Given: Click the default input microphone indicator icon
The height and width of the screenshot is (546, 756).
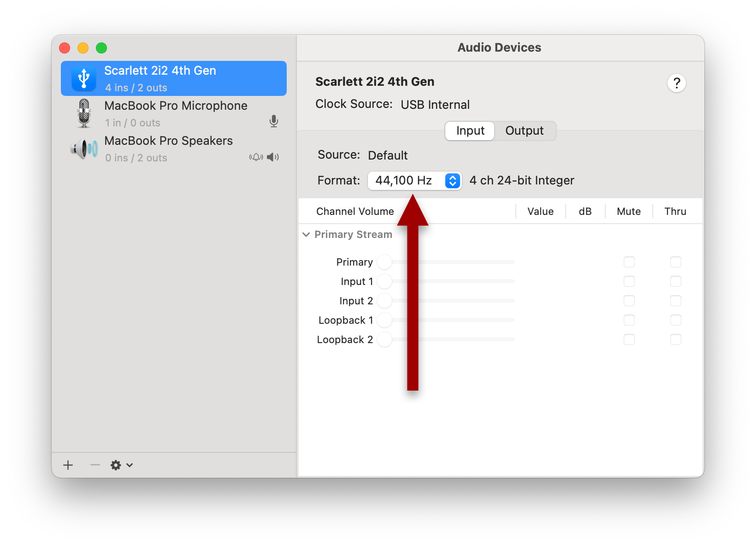Looking at the screenshot, I should pyautogui.click(x=274, y=121).
